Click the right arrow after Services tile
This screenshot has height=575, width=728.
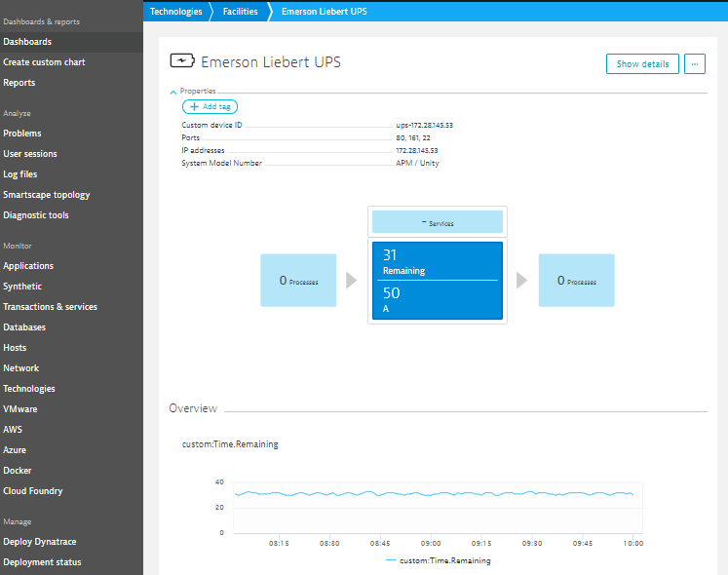tap(522, 281)
